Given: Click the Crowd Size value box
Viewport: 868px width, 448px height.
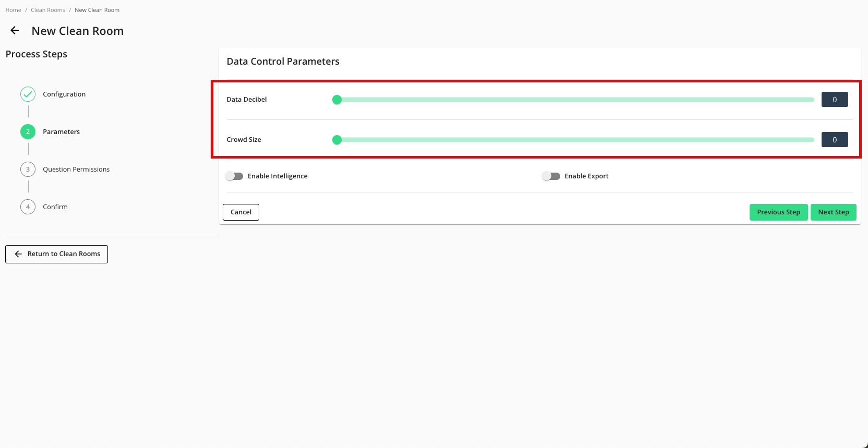Looking at the screenshot, I should tap(834, 140).
